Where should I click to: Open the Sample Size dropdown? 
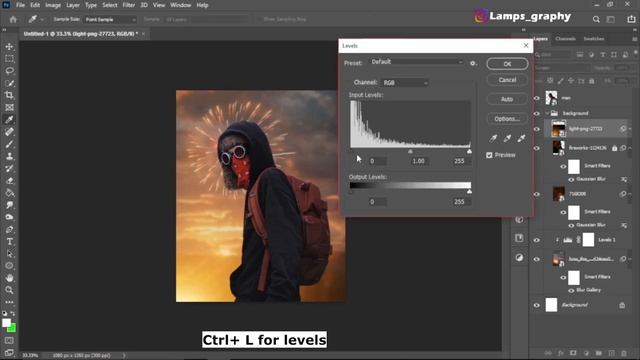110,20
